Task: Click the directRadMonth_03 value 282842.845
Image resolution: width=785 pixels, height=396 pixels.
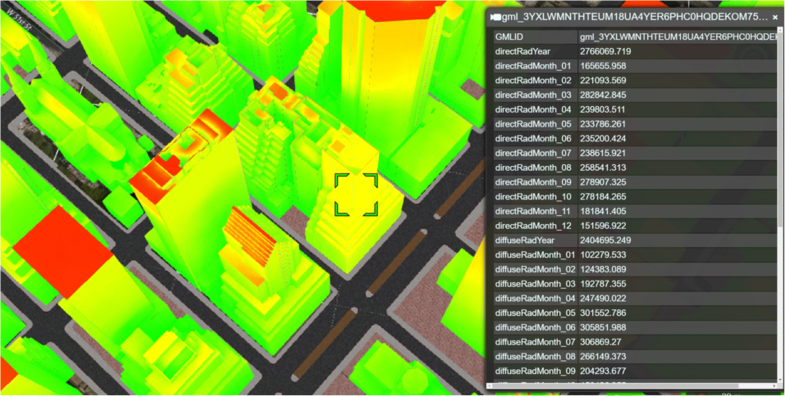Action: tap(603, 95)
